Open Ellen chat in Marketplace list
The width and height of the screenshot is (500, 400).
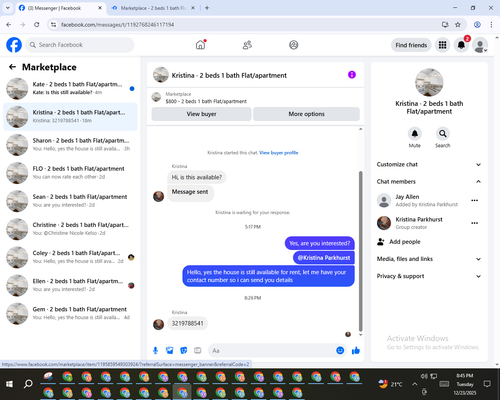pyautogui.click(x=70, y=285)
